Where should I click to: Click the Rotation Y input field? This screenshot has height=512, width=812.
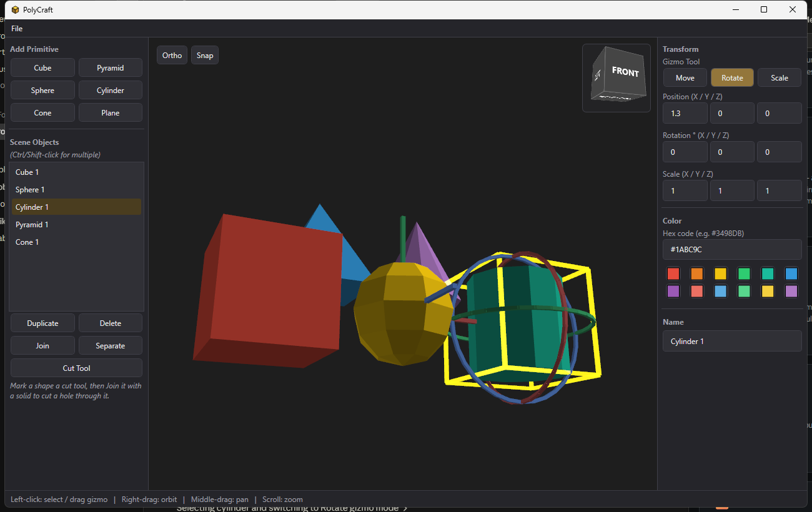tap(732, 152)
